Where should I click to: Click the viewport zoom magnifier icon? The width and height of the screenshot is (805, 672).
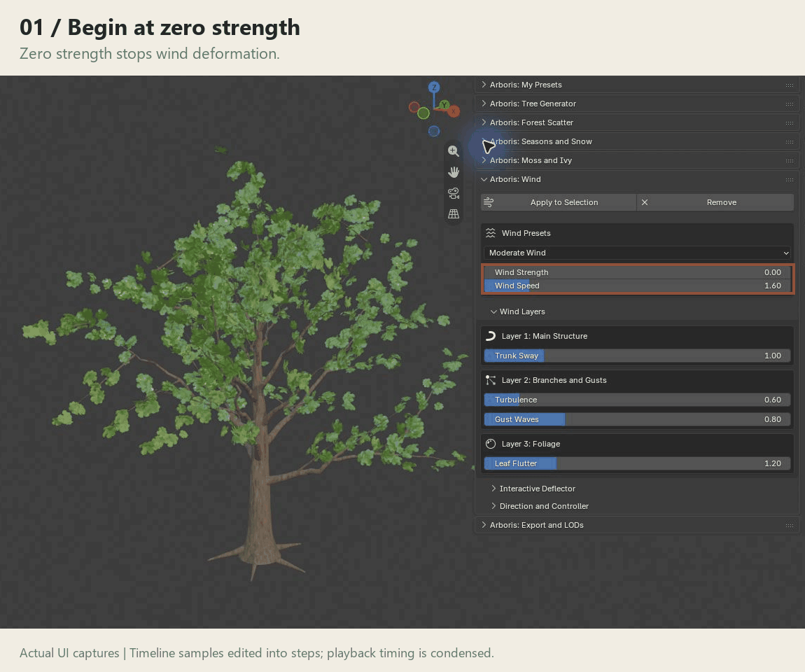(454, 151)
